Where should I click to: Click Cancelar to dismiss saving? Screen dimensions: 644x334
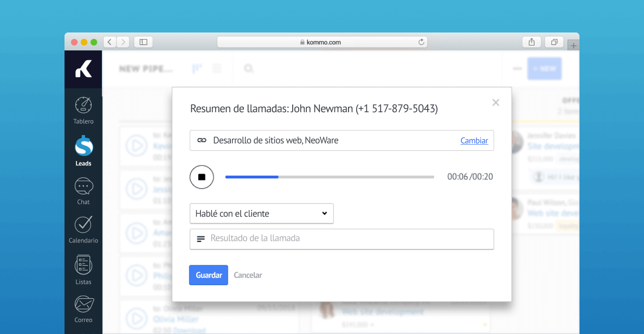coord(248,275)
